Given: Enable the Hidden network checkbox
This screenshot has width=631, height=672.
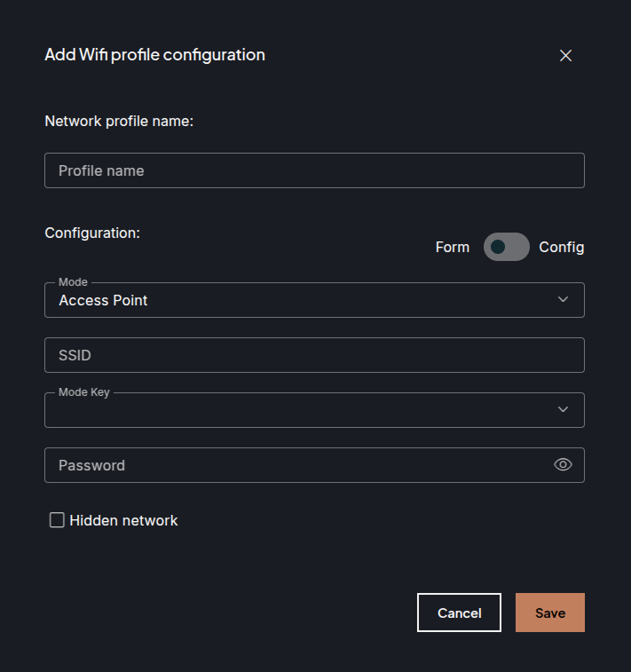Looking at the screenshot, I should (57, 520).
